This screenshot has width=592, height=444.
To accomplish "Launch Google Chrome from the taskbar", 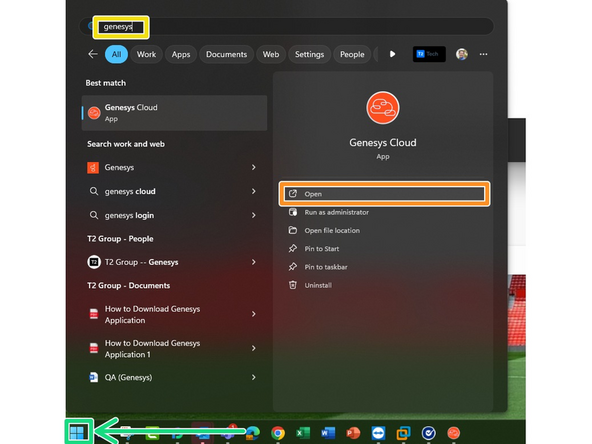I will [x=278, y=433].
